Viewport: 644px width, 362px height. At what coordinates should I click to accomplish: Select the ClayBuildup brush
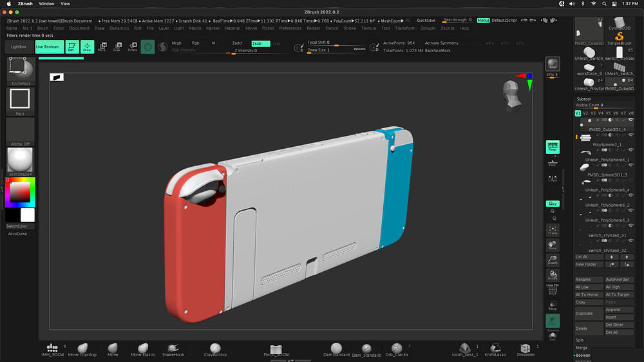[215, 350]
